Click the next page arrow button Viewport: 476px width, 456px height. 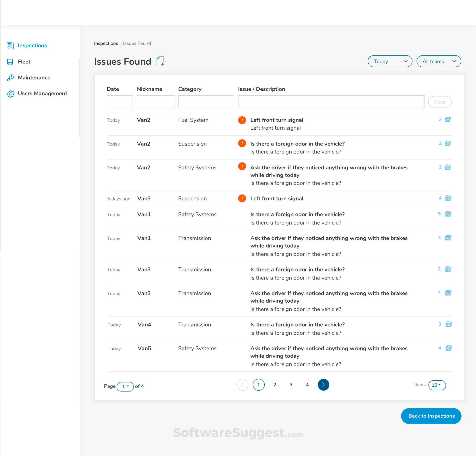coord(323,385)
